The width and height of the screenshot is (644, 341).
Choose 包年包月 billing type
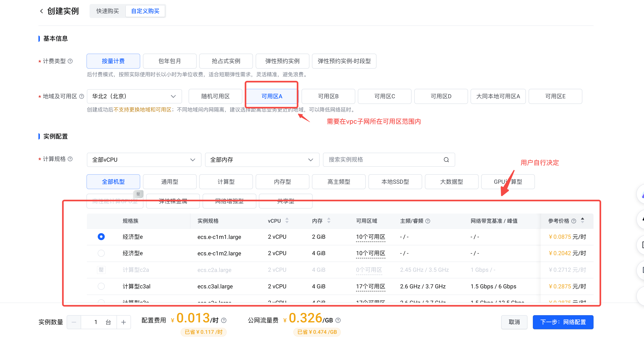click(x=169, y=61)
